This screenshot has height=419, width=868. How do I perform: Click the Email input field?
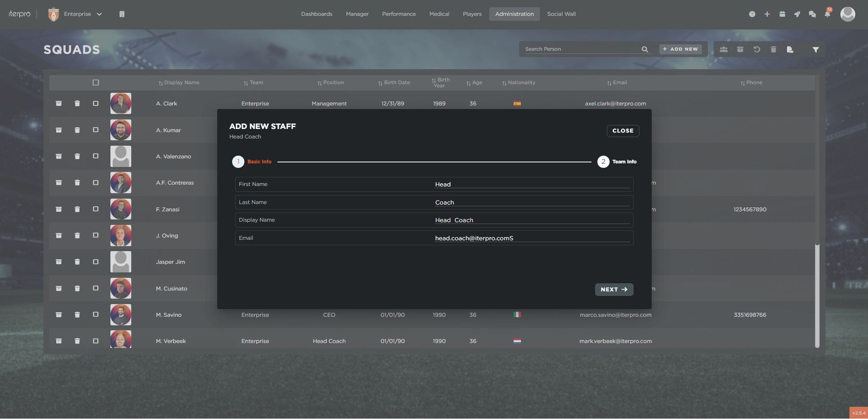click(x=532, y=238)
